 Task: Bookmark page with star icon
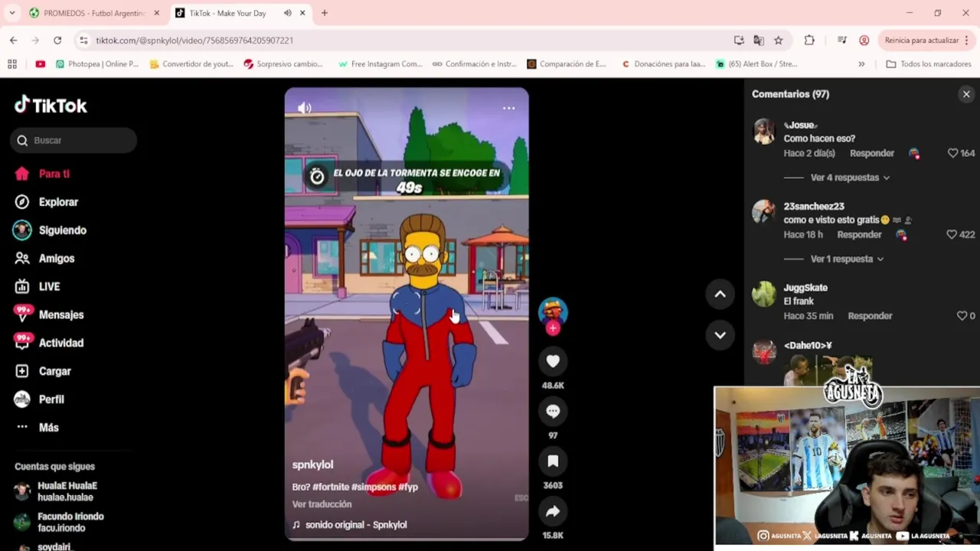coord(779,40)
